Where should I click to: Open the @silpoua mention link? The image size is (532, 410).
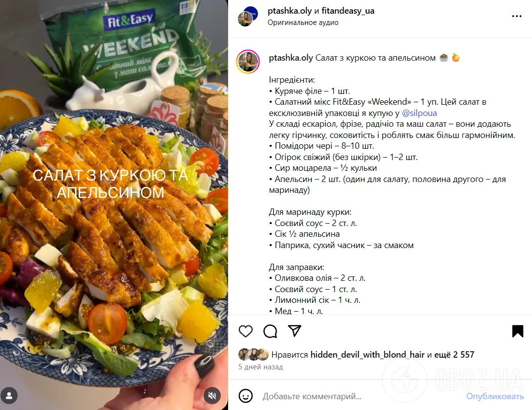[419, 113]
